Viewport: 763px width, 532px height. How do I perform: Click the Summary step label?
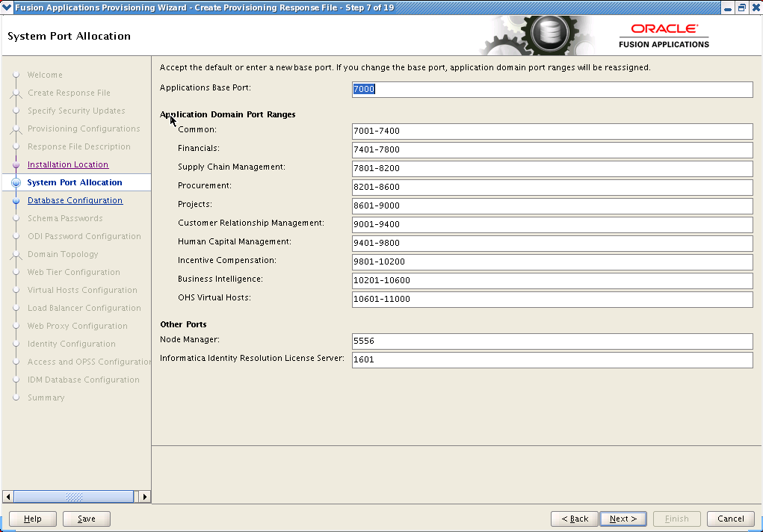pos(46,398)
